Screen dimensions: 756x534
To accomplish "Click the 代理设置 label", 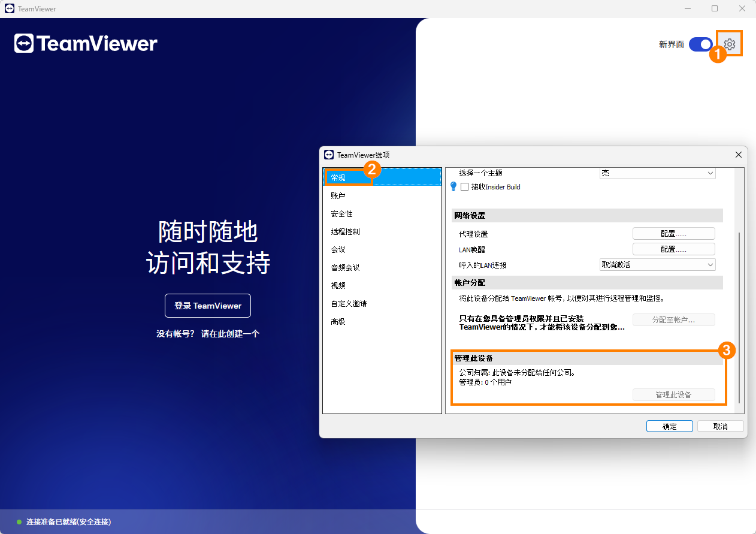I will tap(473, 234).
